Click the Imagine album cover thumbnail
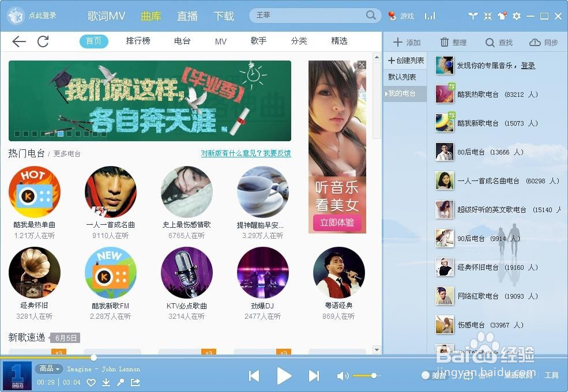568x392 pixels. tap(17, 376)
